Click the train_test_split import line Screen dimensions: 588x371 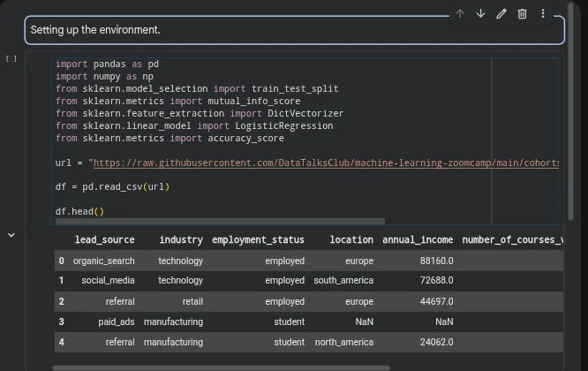coord(197,89)
